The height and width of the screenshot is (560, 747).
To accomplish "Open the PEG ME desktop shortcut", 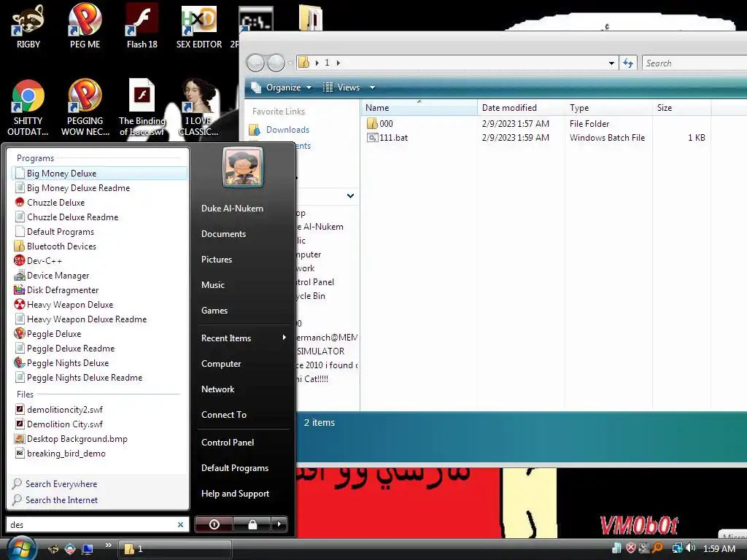I will click(x=85, y=27).
